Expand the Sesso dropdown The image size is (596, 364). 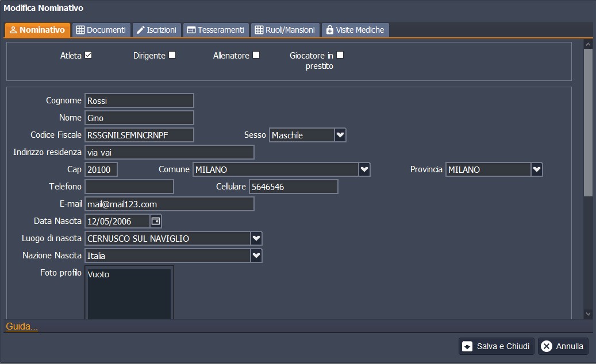click(x=340, y=135)
